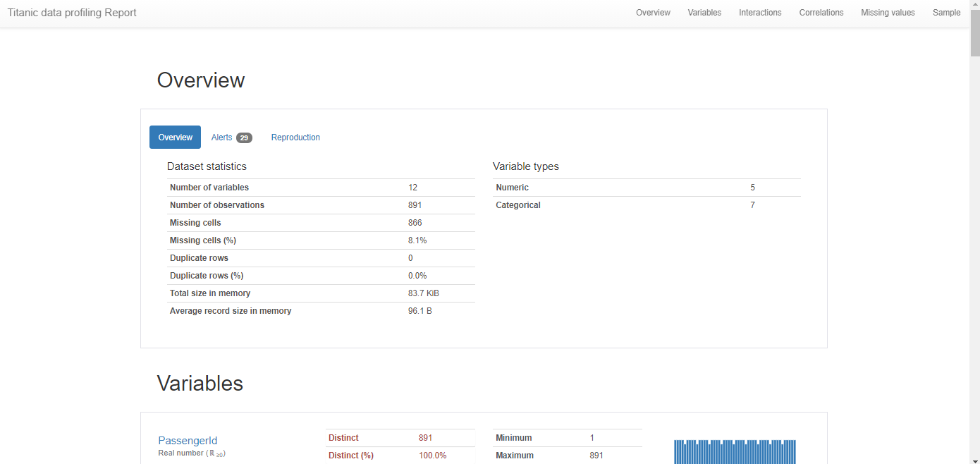Image resolution: width=980 pixels, height=464 pixels.
Task: Click the Missing cells (%) value 8.1%
Action: 417,240
